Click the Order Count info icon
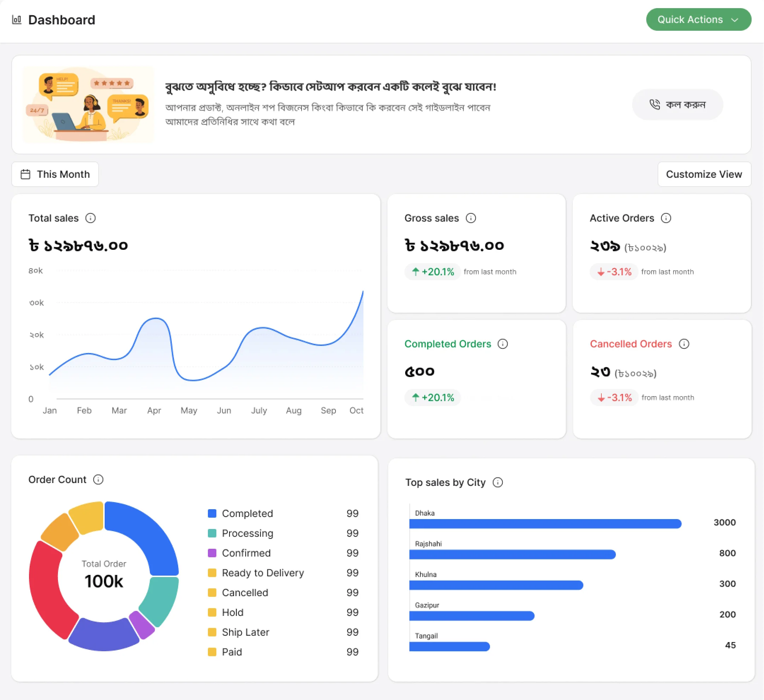 pos(98,480)
